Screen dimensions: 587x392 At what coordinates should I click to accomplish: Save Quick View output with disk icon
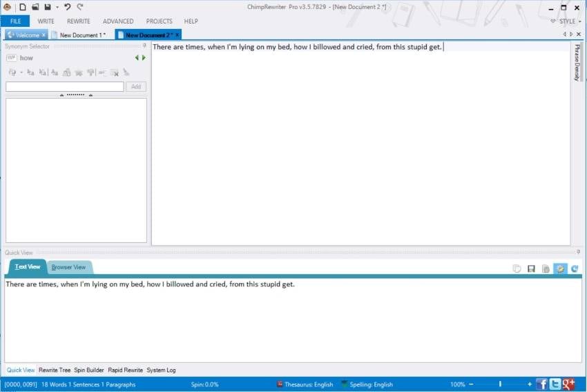click(x=531, y=268)
